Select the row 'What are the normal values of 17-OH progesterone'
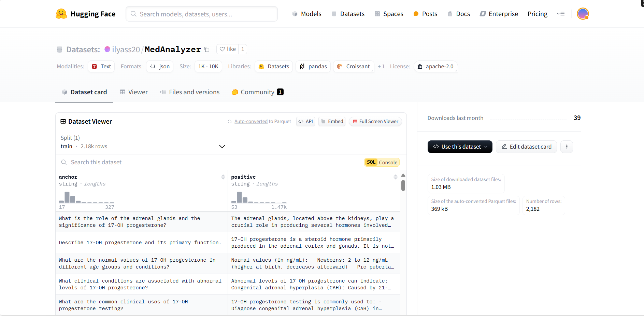Image resolution: width=644 pixels, height=316 pixels. coord(142,263)
